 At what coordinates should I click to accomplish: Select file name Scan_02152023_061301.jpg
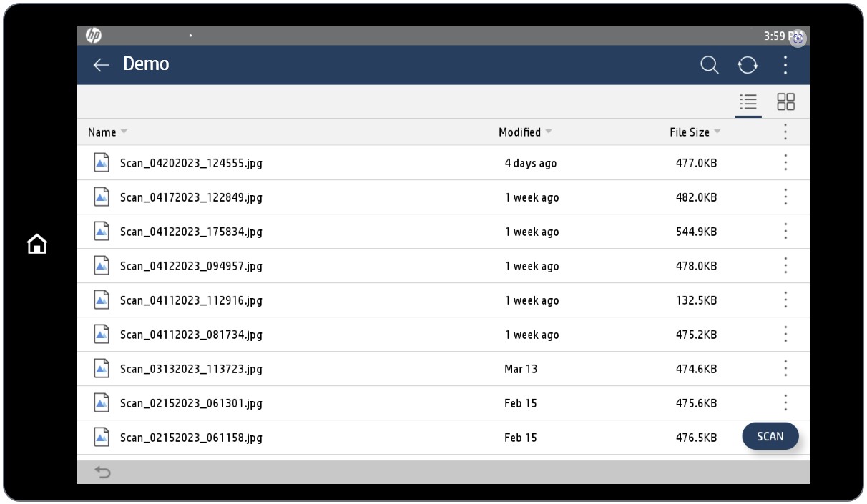click(191, 404)
